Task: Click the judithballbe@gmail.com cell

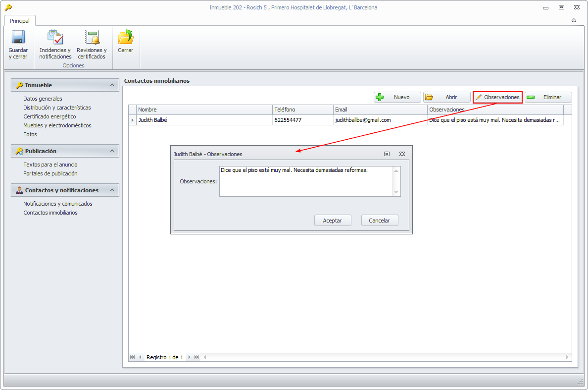Action: tap(380, 120)
